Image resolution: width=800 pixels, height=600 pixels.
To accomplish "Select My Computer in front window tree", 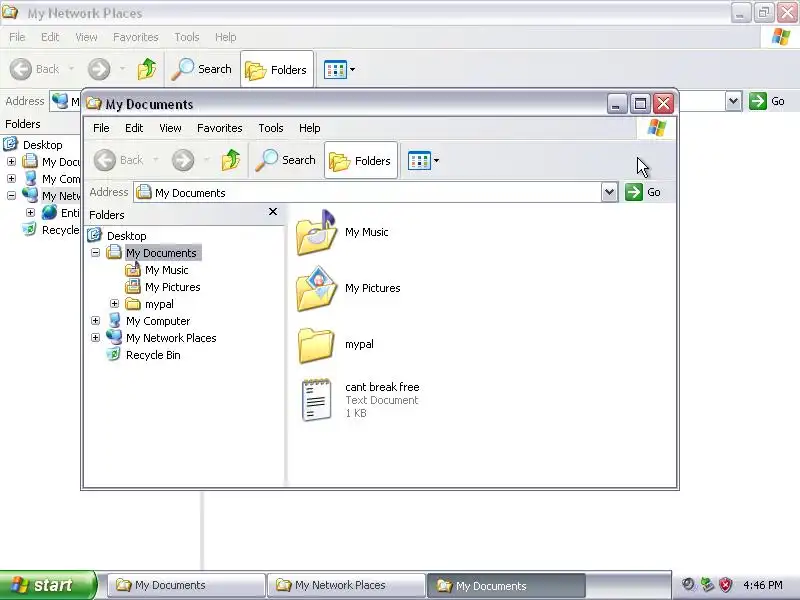I will pyautogui.click(x=158, y=321).
